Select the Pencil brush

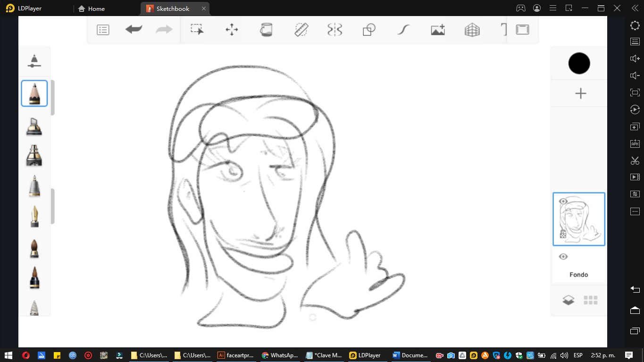pos(34,93)
